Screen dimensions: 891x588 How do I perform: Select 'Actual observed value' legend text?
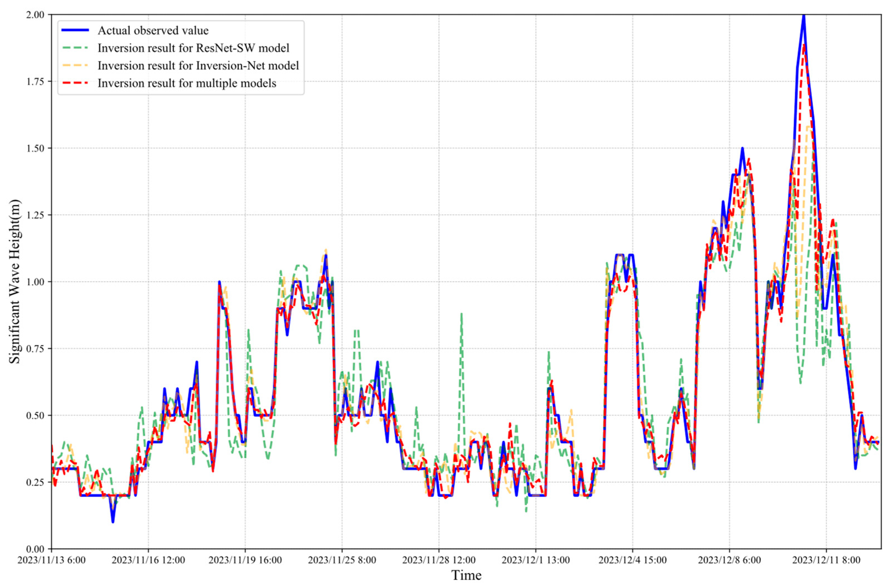tap(153, 30)
